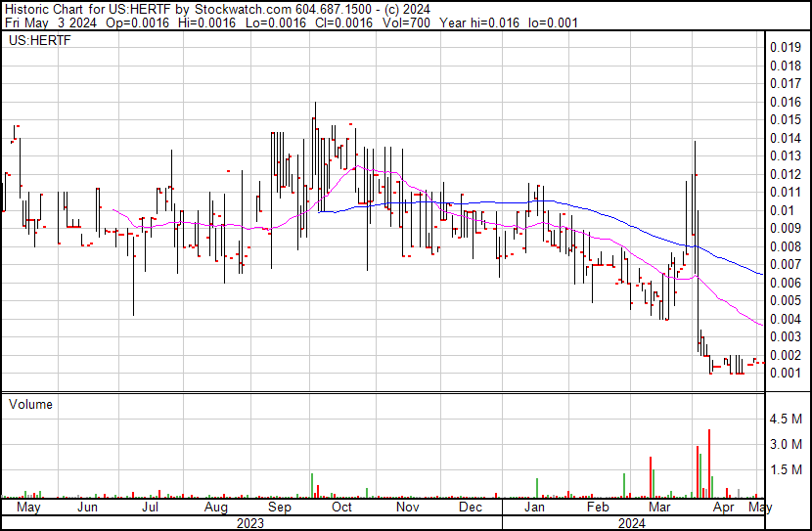Click the 0.019 price axis label
Screen dimensions: 812x531
[786, 48]
